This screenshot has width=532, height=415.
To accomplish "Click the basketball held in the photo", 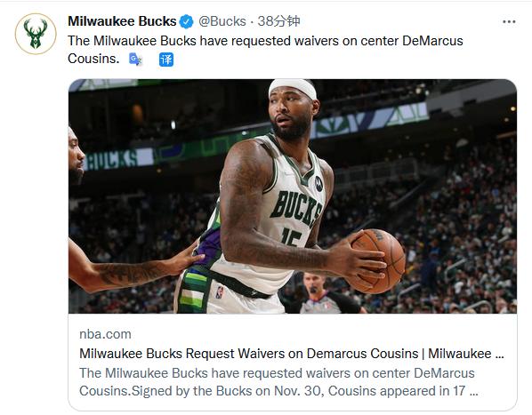I will (x=377, y=261).
